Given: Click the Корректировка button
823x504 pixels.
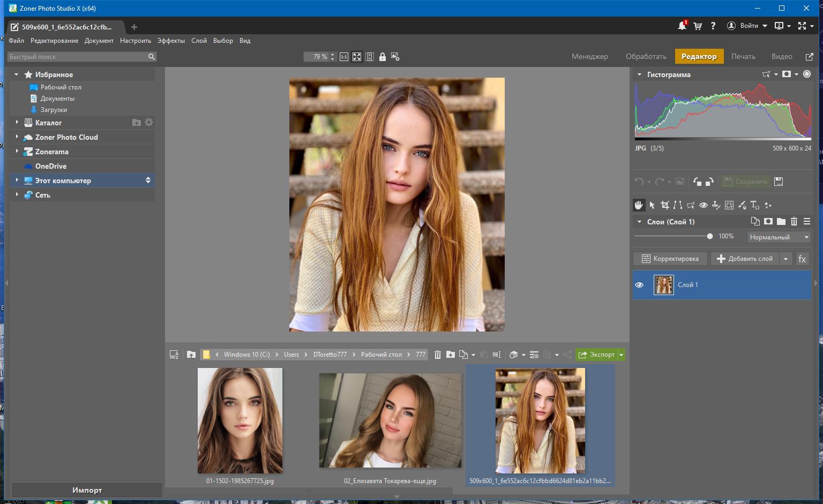Looking at the screenshot, I should 670,259.
